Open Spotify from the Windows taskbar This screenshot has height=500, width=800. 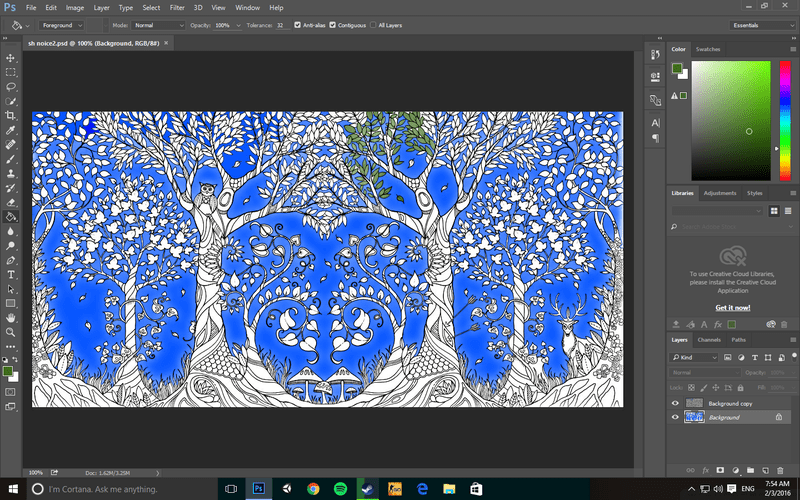(x=340, y=488)
